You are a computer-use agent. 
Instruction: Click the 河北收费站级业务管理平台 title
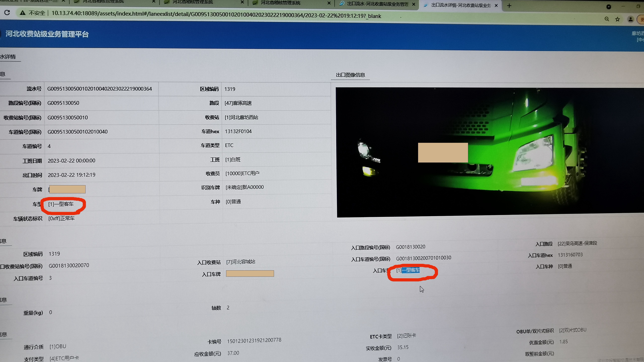[47, 34]
